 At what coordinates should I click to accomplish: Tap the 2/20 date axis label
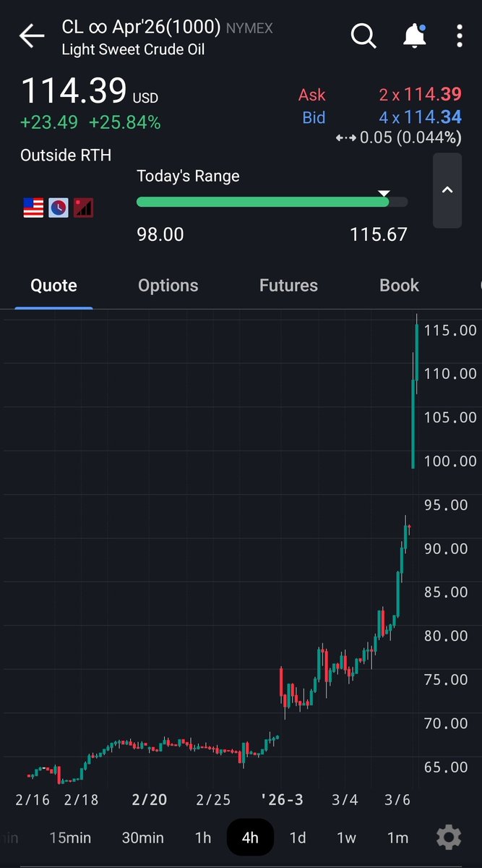click(150, 799)
